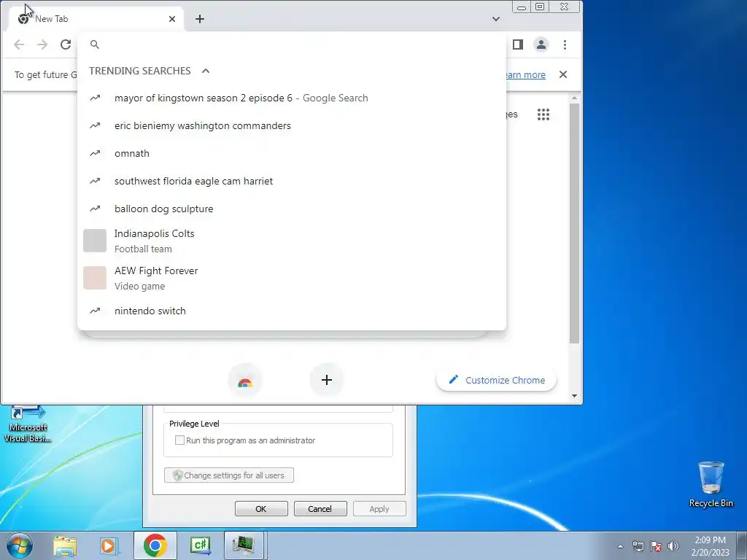Click the volume speaker tray icon

click(x=673, y=546)
